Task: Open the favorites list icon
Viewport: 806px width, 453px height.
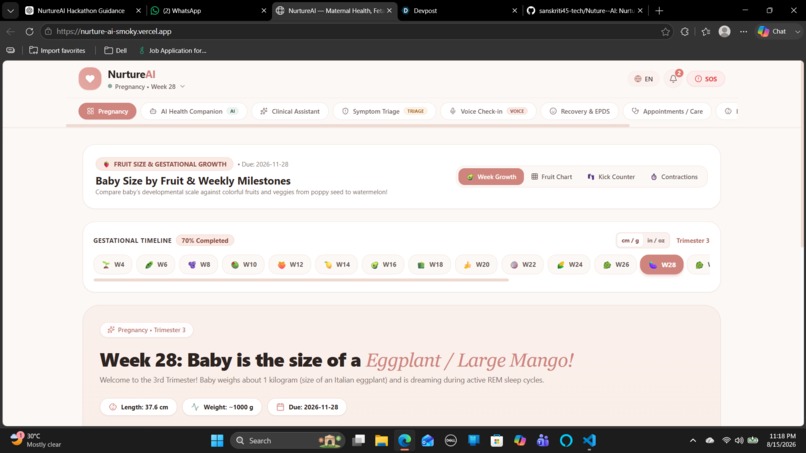Action: point(706,31)
